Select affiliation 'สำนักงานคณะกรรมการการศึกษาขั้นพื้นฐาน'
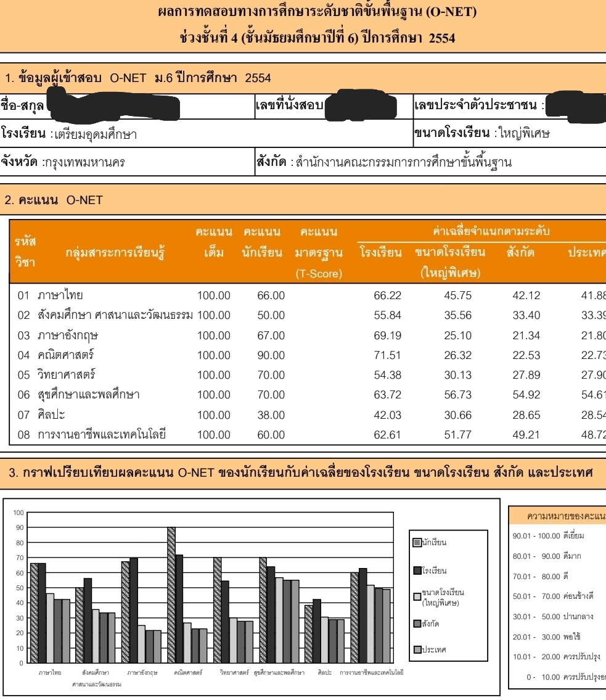Image resolution: width=606 pixels, height=700 pixels. tap(403, 162)
